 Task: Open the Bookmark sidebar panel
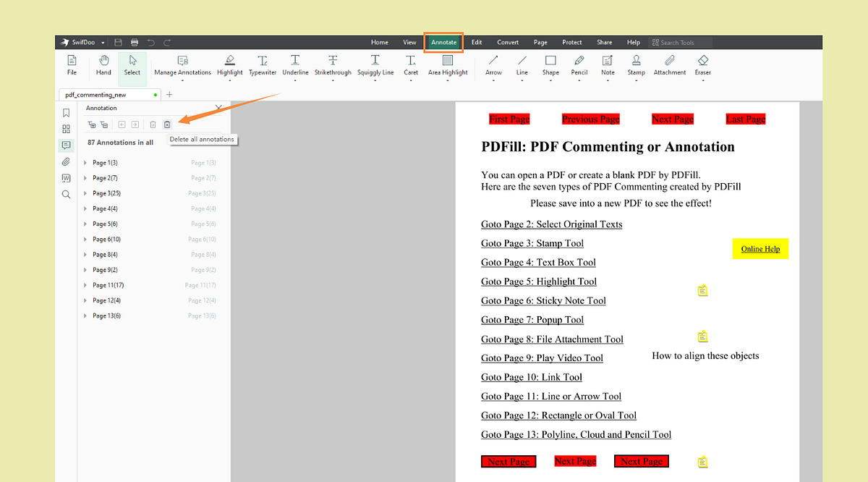(66, 113)
